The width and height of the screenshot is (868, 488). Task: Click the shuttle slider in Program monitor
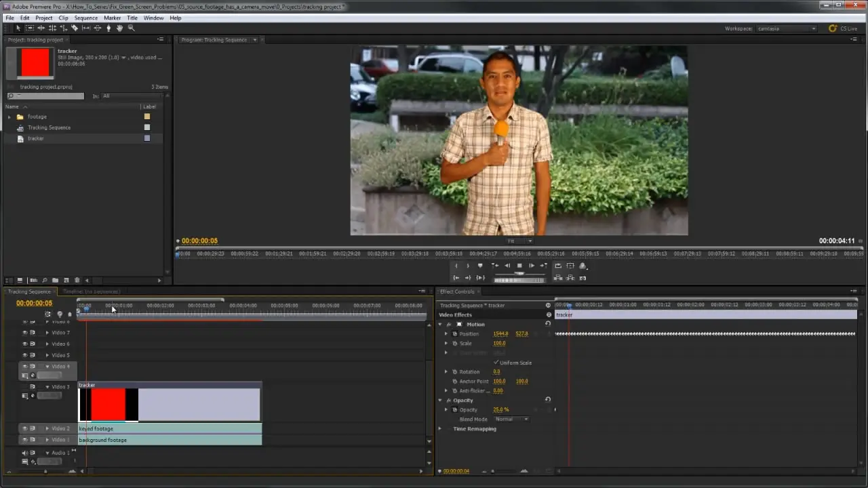(519, 274)
